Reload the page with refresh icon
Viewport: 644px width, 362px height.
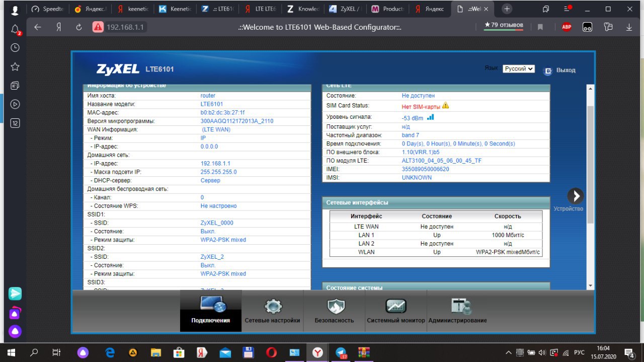click(78, 27)
